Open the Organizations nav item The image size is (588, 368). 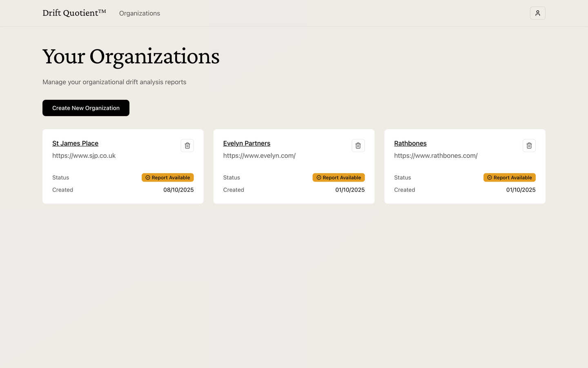pos(140,13)
